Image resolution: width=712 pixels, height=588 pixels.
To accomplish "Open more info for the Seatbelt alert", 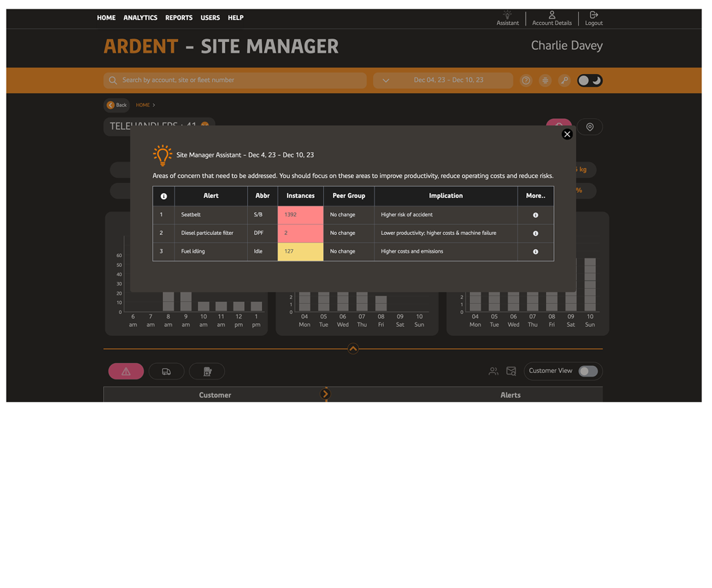I will click(535, 215).
